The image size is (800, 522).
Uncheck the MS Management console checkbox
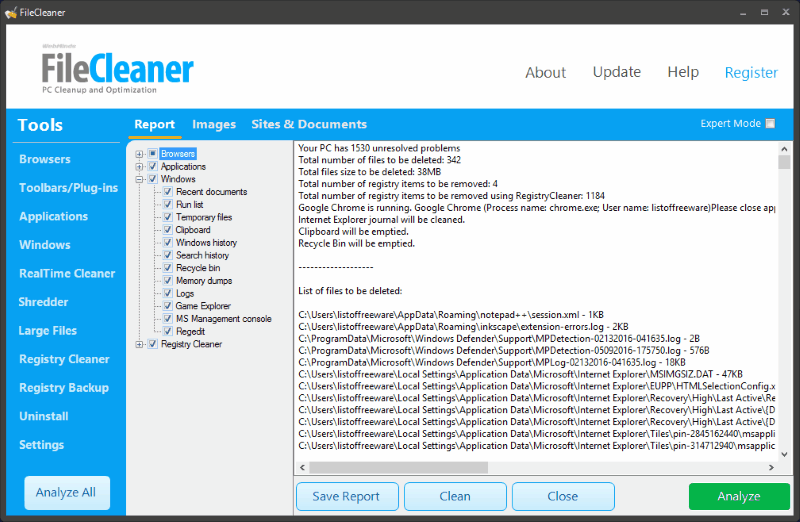(x=168, y=318)
